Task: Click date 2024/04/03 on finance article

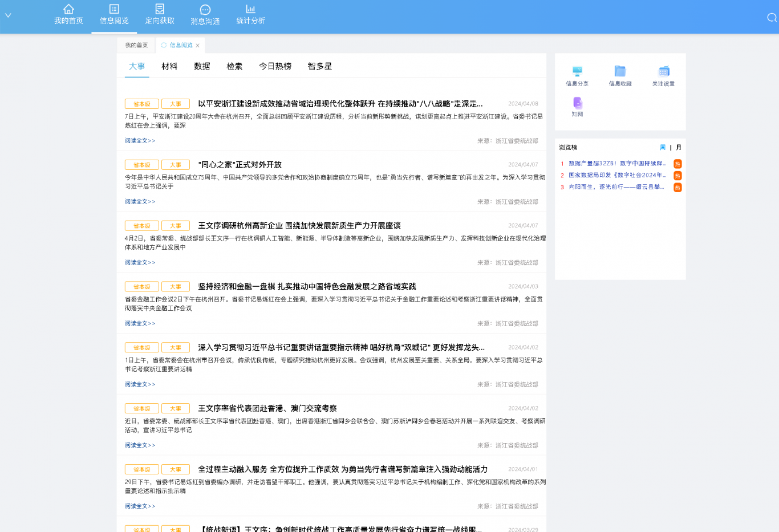Action: [x=523, y=287]
